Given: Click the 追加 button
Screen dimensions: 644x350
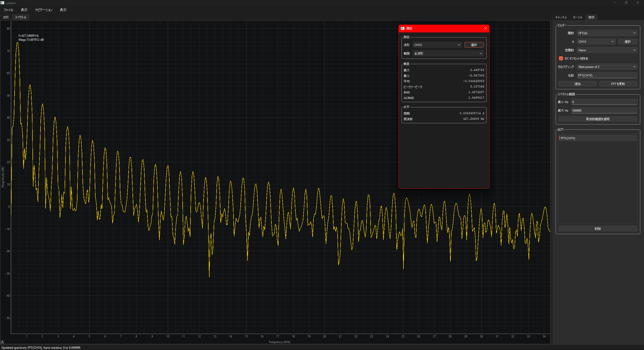Looking at the screenshot, I should [577, 84].
